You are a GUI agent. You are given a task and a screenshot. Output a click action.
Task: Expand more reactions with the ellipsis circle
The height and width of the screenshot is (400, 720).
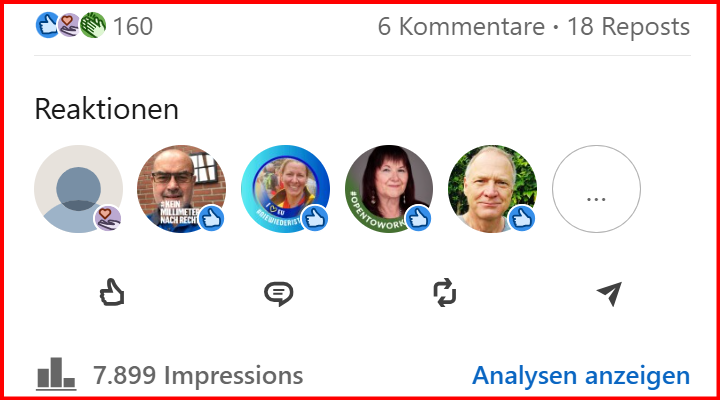(x=596, y=189)
